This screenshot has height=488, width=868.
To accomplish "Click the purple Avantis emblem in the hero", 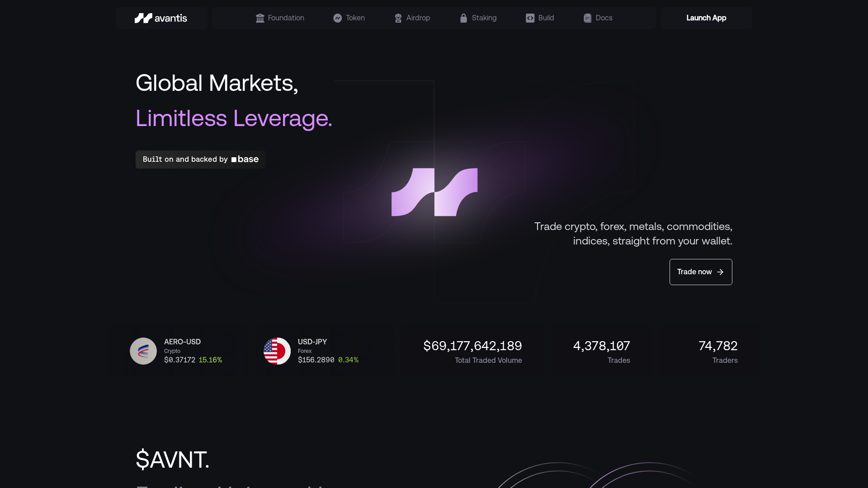I will click(x=434, y=192).
